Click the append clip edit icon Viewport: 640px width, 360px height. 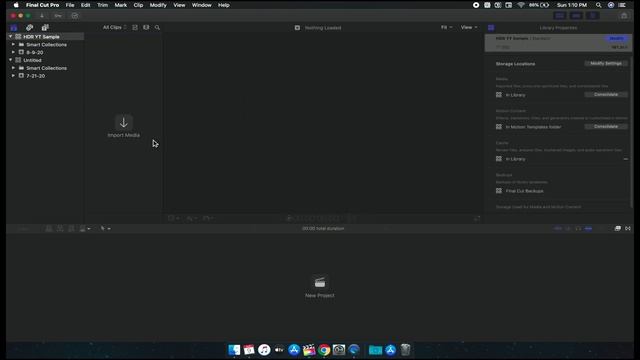71,229
